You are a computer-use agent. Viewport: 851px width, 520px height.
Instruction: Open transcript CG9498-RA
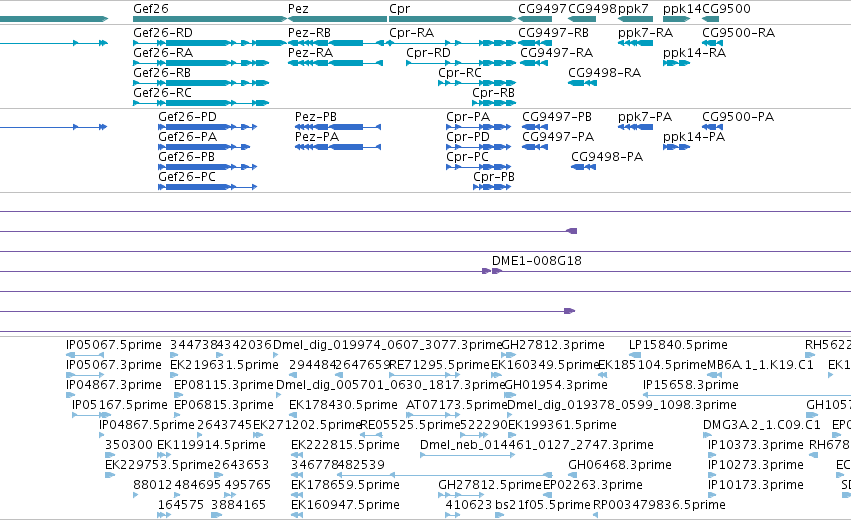pos(604,73)
